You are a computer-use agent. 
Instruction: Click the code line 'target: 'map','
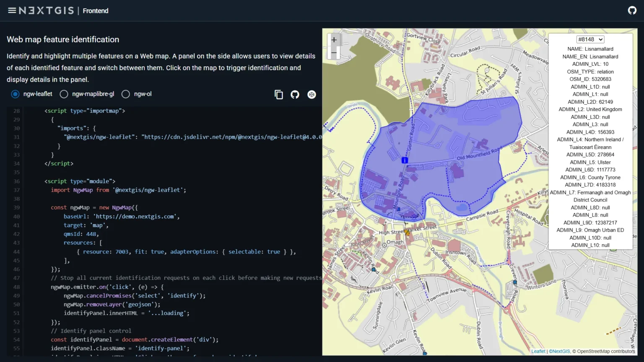(x=86, y=225)
